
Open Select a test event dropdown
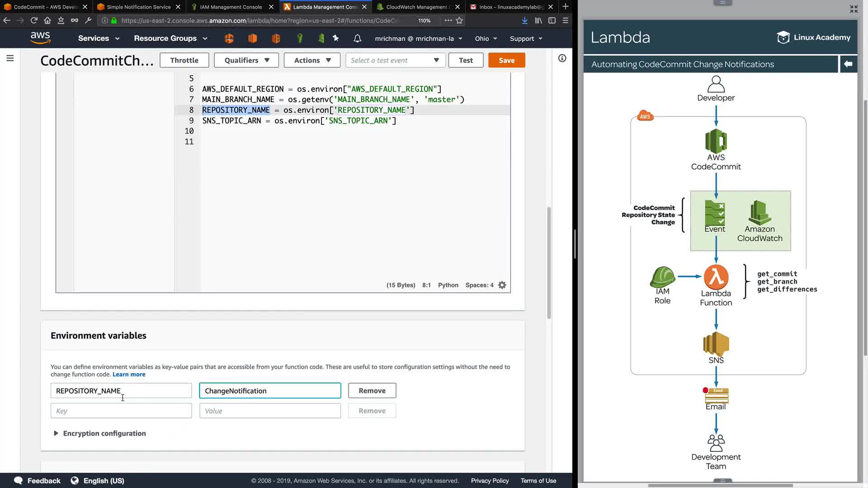point(395,60)
